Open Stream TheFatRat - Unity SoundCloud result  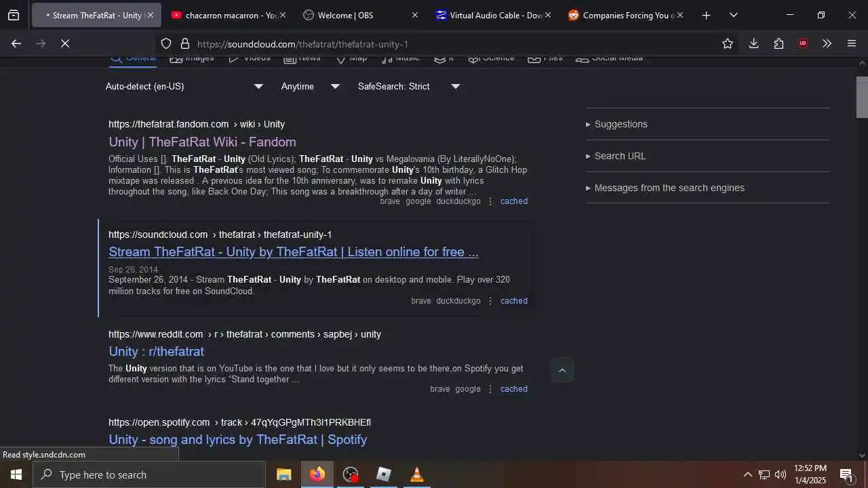click(x=294, y=251)
